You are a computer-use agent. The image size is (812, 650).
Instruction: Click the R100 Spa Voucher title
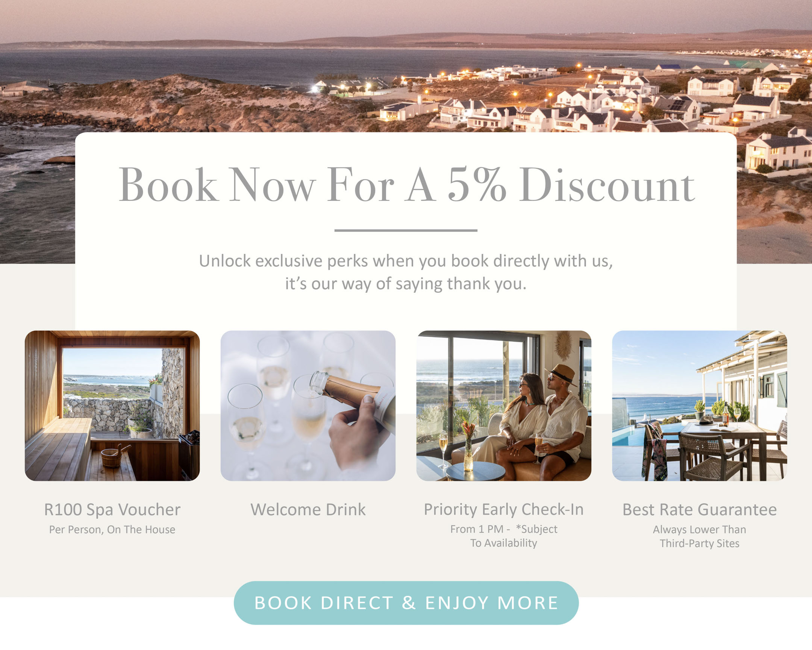pyautogui.click(x=112, y=510)
